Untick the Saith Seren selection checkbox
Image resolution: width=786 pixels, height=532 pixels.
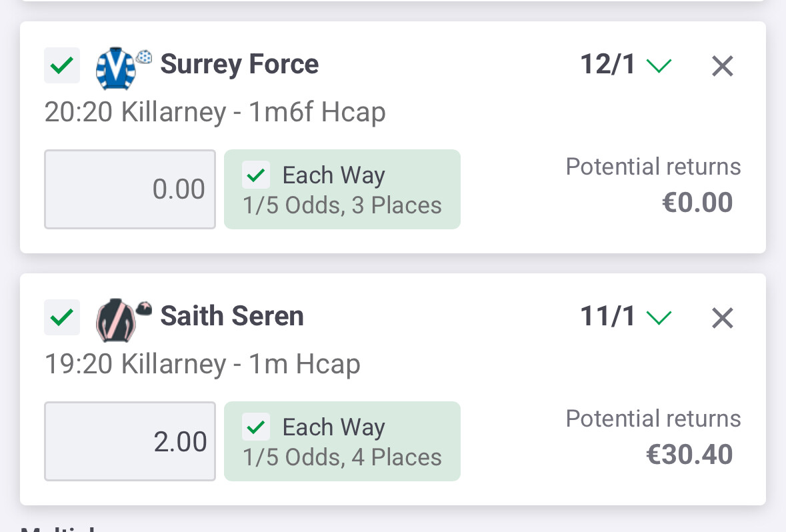click(x=62, y=317)
